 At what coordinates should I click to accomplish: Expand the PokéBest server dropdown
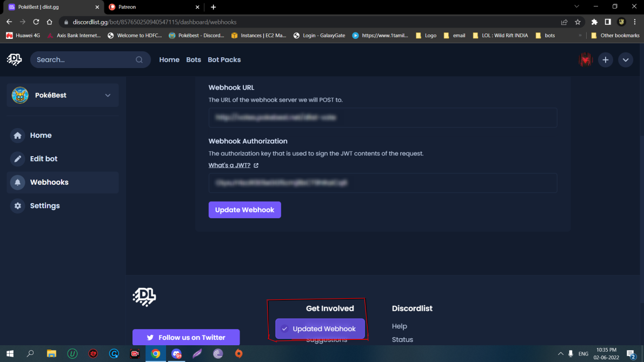pyautogui.click(x=107, y=95)
